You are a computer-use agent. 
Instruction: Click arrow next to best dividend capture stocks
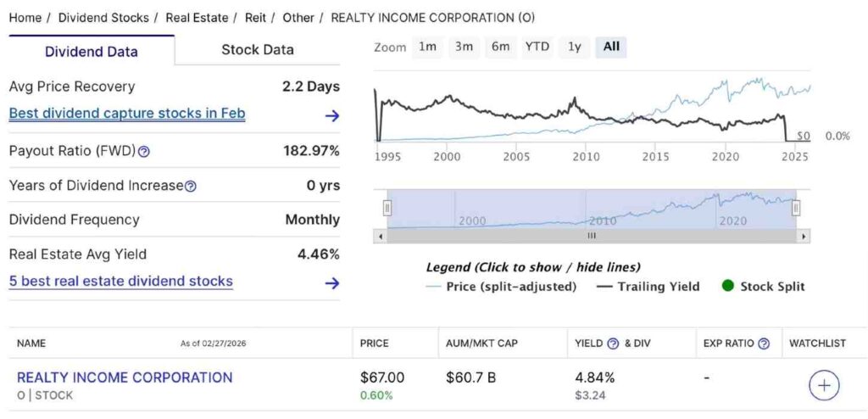(x=332, y=115)
